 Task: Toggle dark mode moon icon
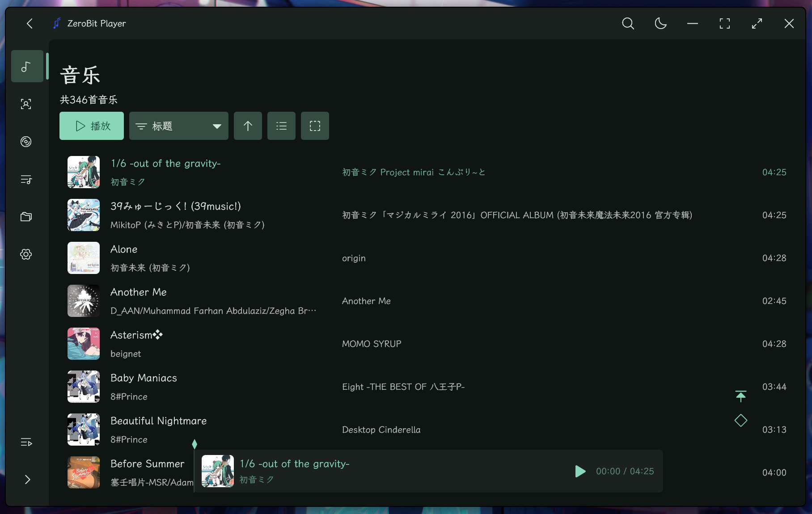tap(660, 24)
